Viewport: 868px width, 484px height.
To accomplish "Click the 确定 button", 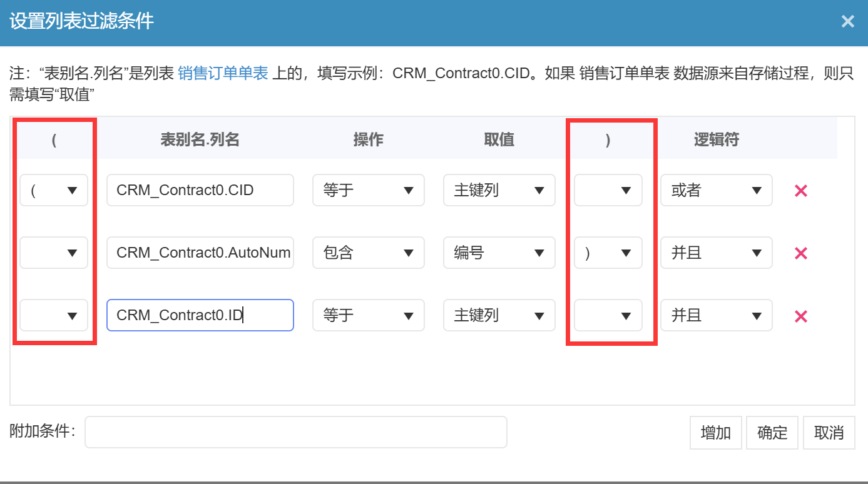I will (x=772, y=433).
